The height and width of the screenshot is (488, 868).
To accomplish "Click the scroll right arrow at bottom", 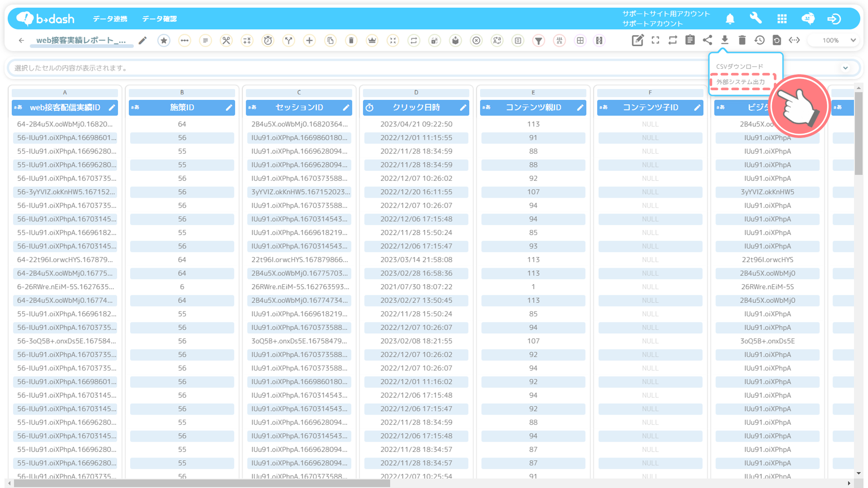I will pyautogui.click(x=849, y=483).
